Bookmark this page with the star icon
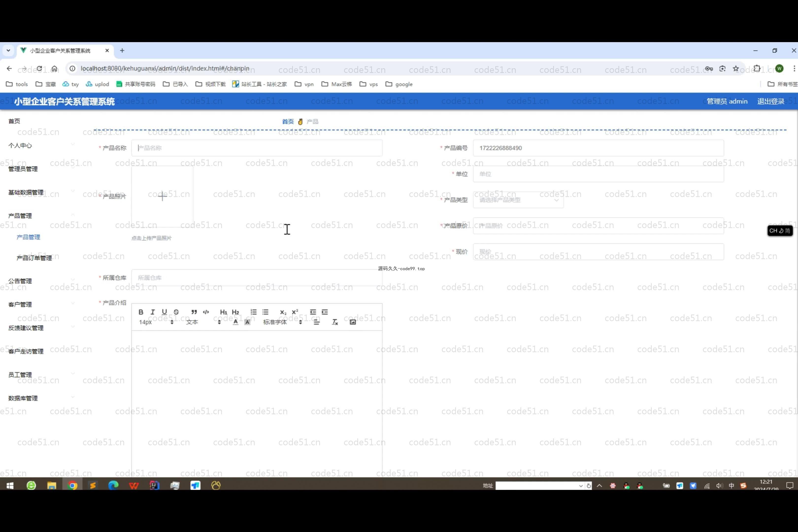The height and width of the screenshot is (532, 798). click(736, 68)
